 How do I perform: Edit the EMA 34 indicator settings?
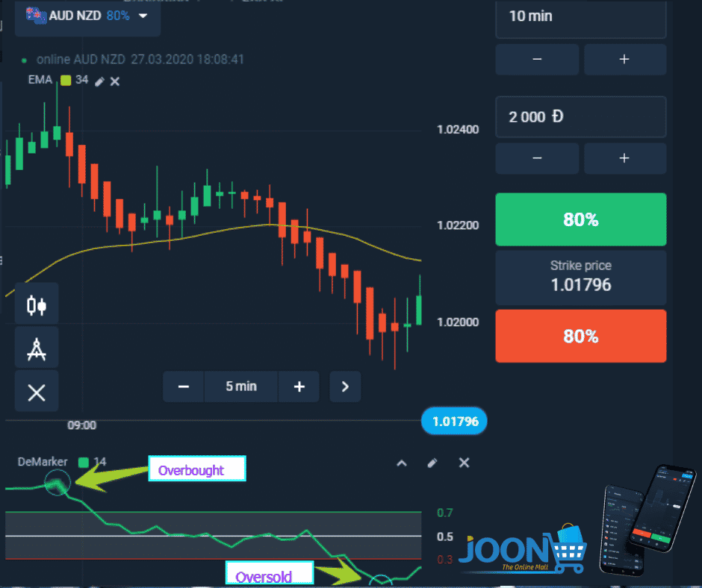point(100,81)
